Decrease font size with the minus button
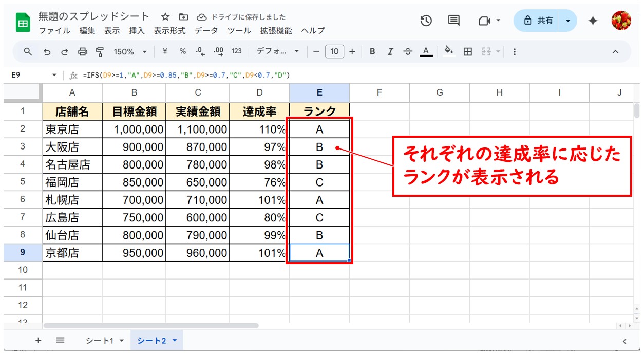 [316, 51]
